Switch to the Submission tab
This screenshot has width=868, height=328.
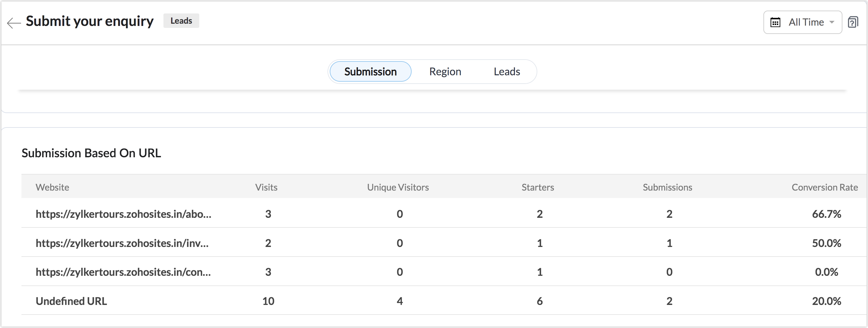click(x=370, y=71)
